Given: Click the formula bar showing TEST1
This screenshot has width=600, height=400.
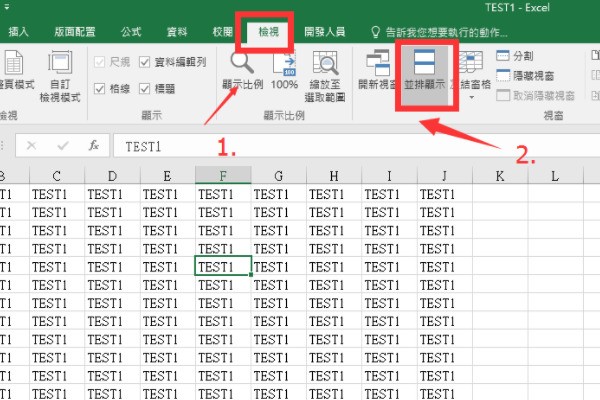Looking at the screenshot, I should click(x=357, y=146).
